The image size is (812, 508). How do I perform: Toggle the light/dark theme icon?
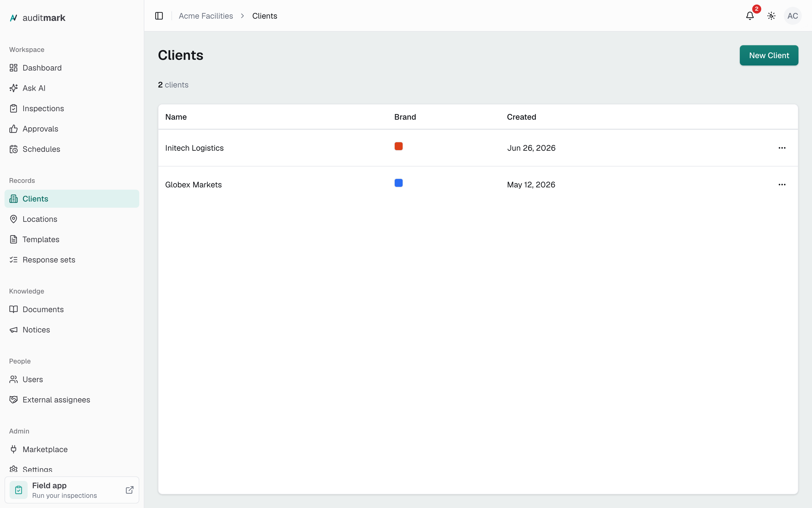[x=771, y=16]
